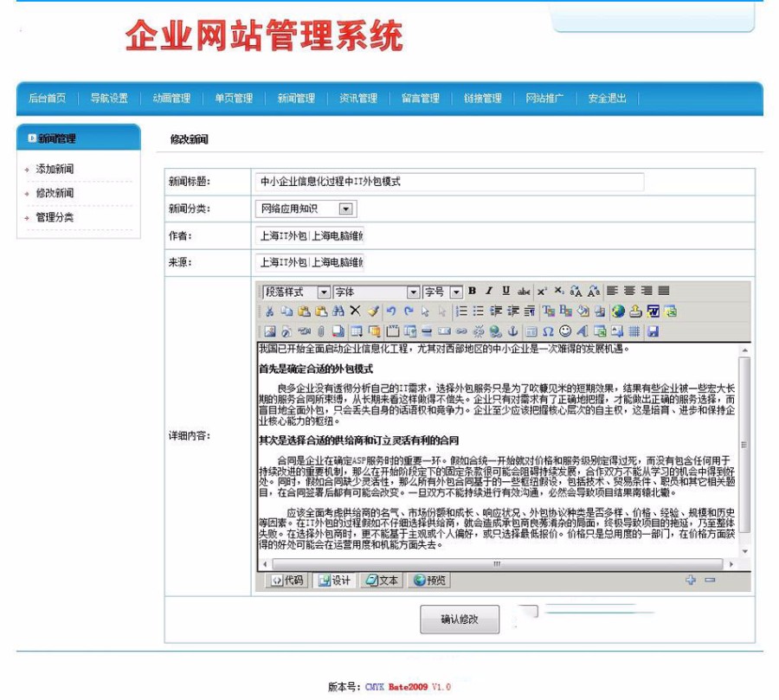Click the 修改新闻 sidebar link
Screen dimensions: 779x700
(x=55, y=193)
